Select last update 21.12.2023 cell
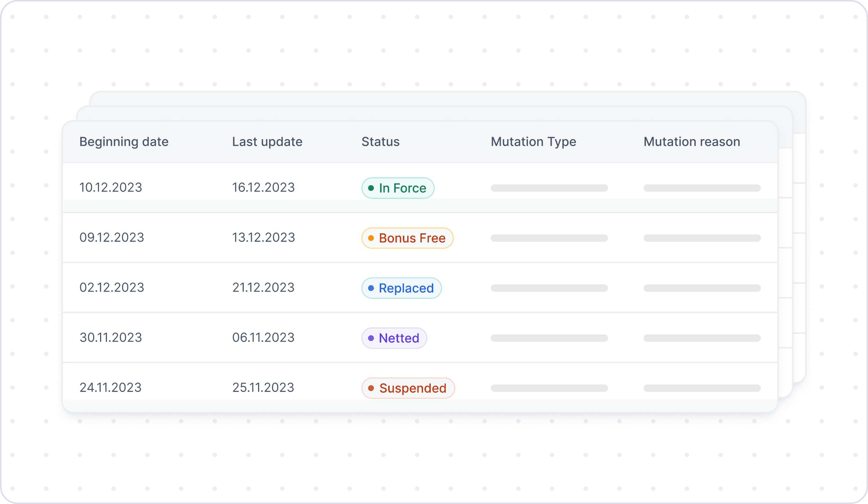This screenshot has height=504, width=868. point(263,288)
